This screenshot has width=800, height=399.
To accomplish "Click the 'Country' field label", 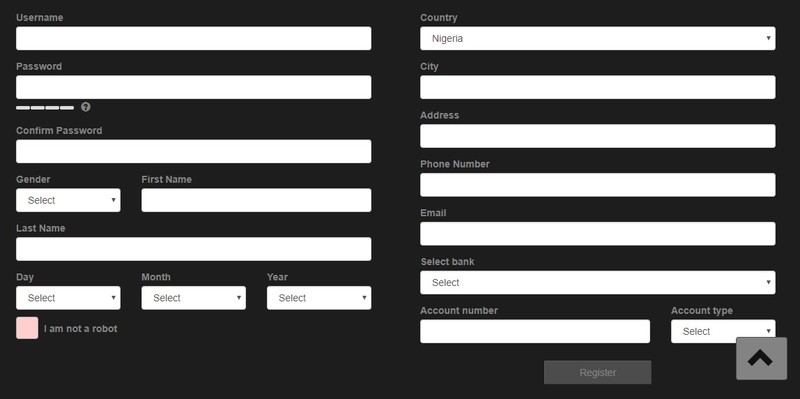I will [439, 17].
